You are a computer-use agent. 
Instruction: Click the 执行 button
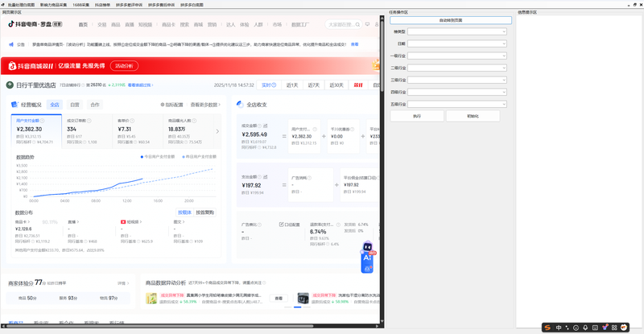(417, 116)
